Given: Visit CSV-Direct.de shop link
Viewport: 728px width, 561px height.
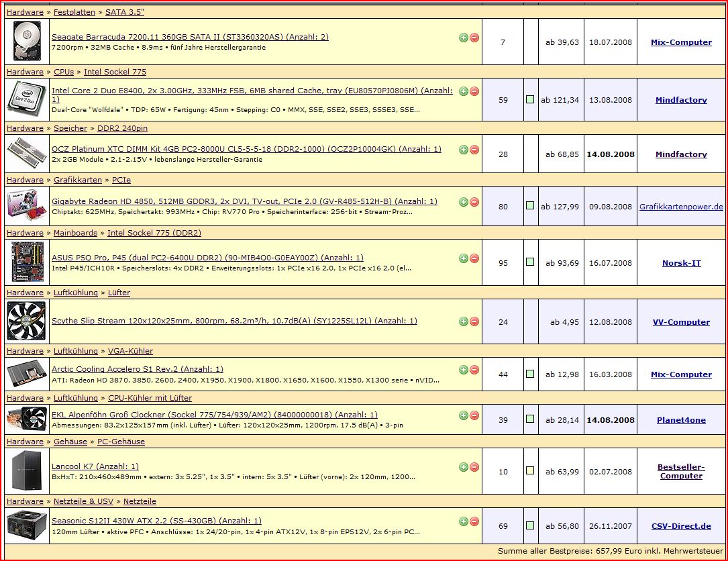Looking at the screenshot, I should pyautogui.click(x=681, y=526).
